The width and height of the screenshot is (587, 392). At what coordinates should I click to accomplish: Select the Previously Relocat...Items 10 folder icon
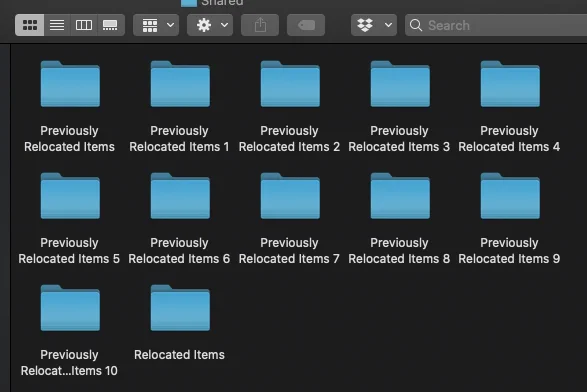[70, 308]
